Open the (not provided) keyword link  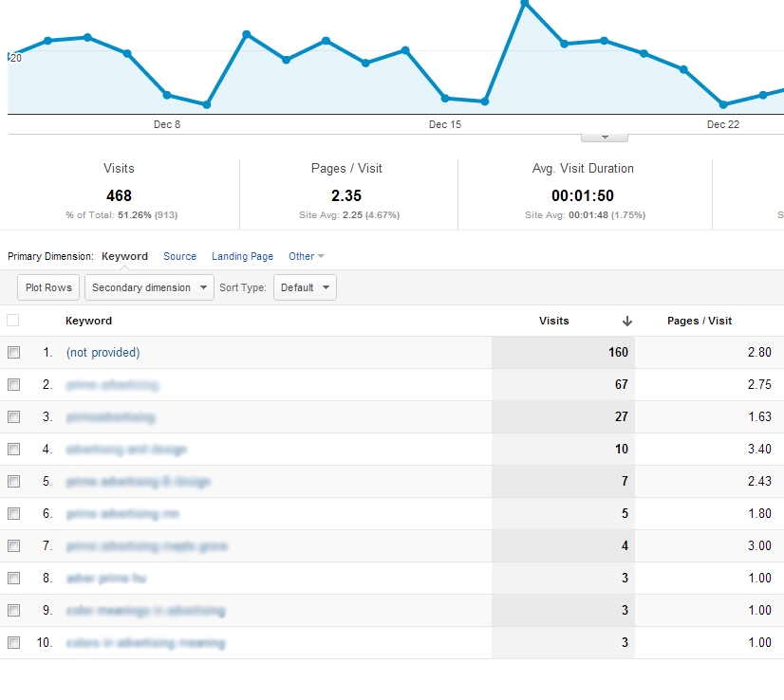point(103,353)
